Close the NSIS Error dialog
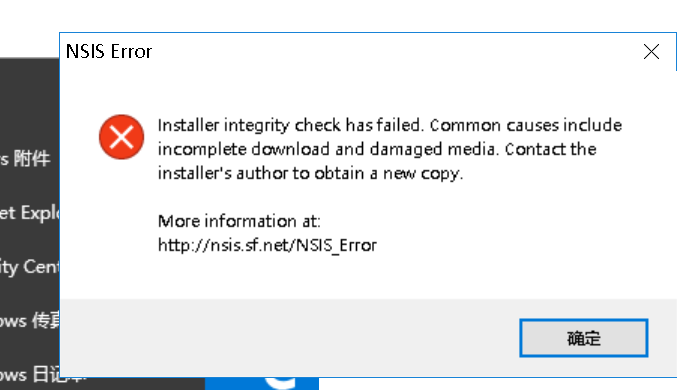This screenshot has width=691, height=390. (651, 52)
